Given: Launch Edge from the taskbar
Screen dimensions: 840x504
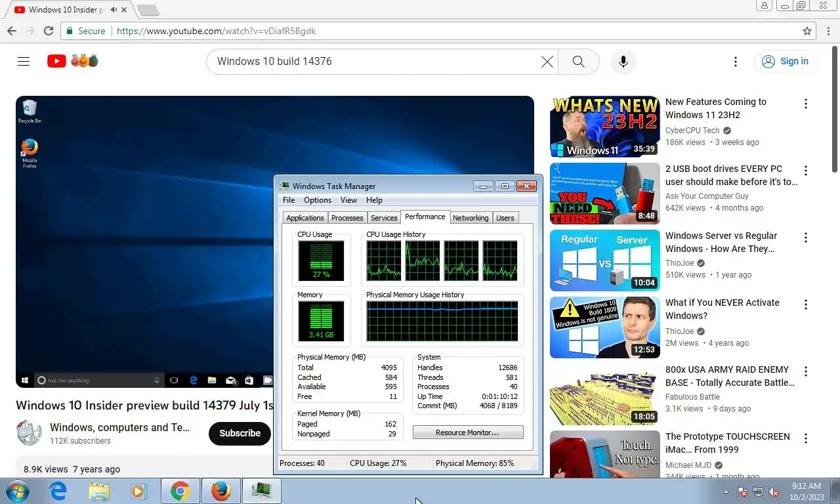Looking at the screenshot, I should click(58, 491).
